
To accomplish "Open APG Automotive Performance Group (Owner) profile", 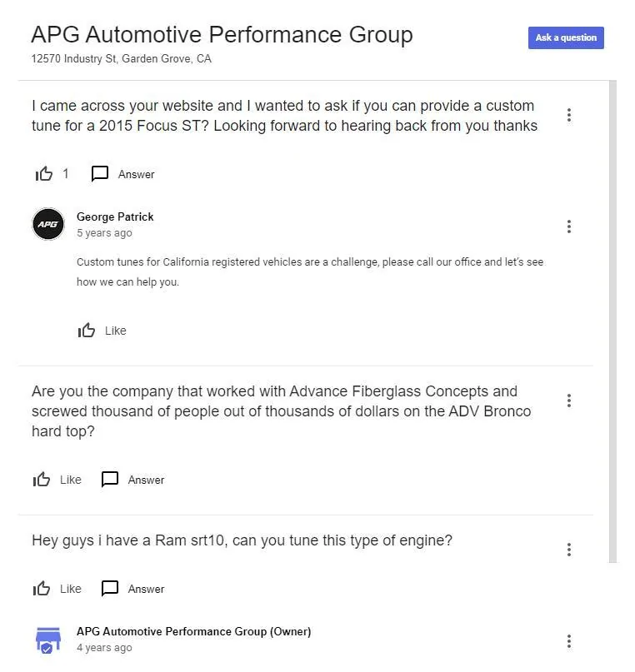I will pos(194,631).
